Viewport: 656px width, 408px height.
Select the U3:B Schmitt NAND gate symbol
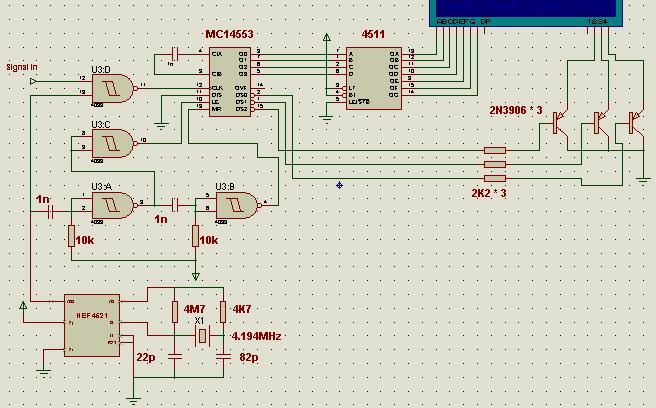pos(237,205)
